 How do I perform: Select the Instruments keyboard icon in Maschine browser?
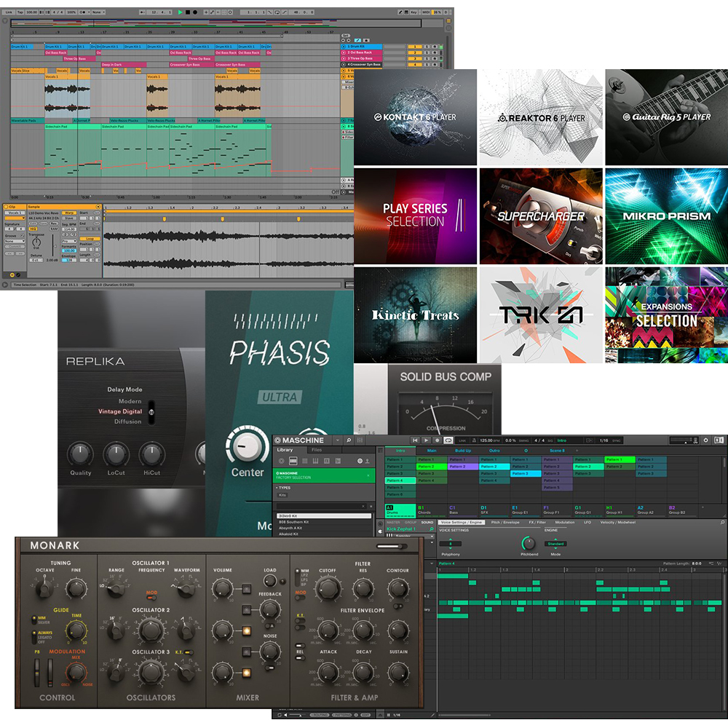pos(315,461)
